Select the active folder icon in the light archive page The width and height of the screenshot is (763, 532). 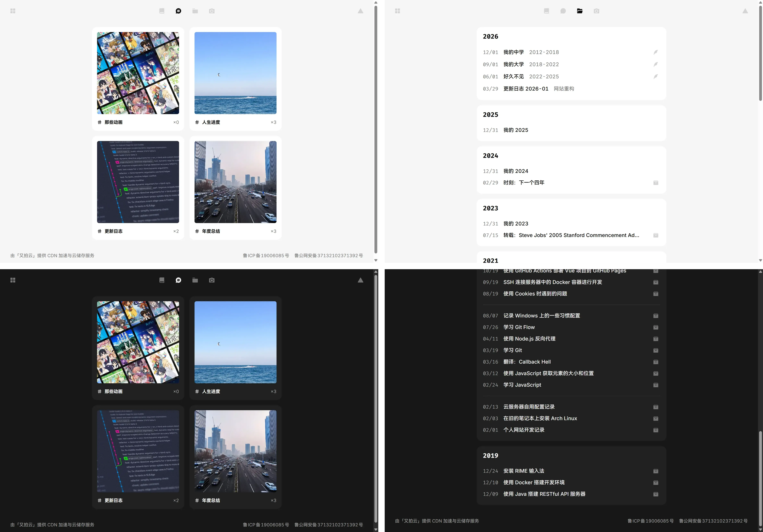coord(580,11)
